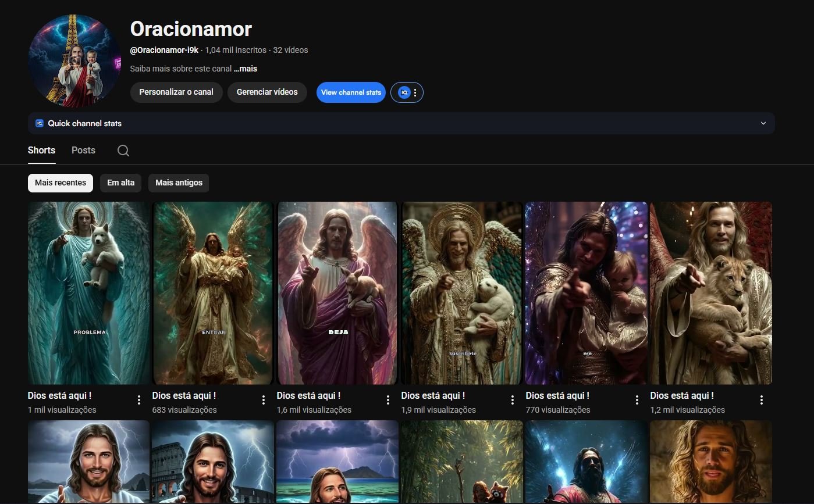This screenshot has height=504, width=814.
Task: Click the "Oracionamor" channel name heading
Action: pos(191,28)
